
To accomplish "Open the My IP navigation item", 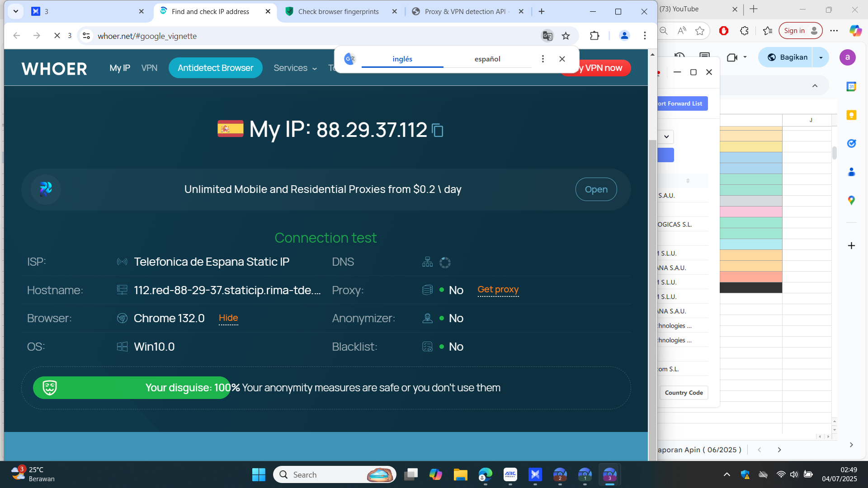I will 119,68.
